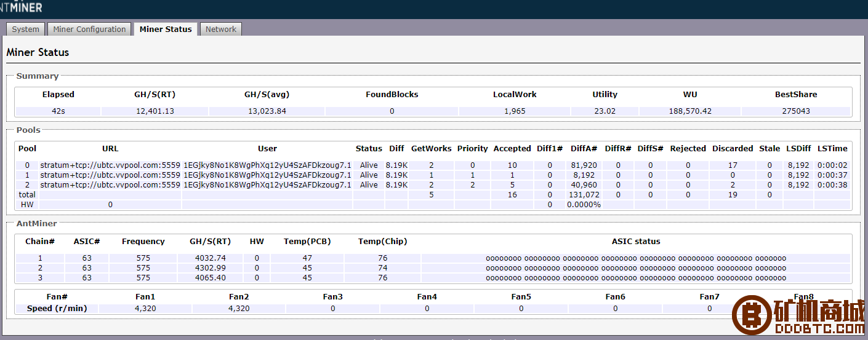Image resolution: width=868 pixels, height=340 pixels.
Task: Click total Accepted value 16
Action: coord(512,195)
